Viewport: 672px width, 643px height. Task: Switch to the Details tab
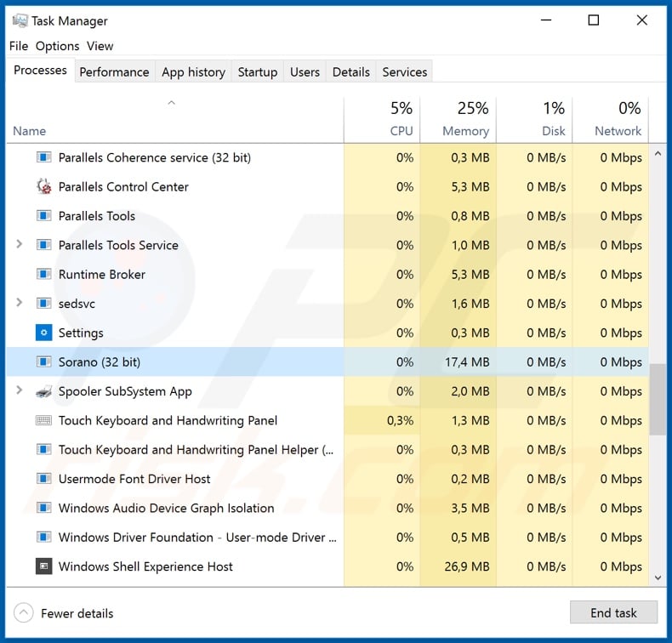[x=351, y=72]
